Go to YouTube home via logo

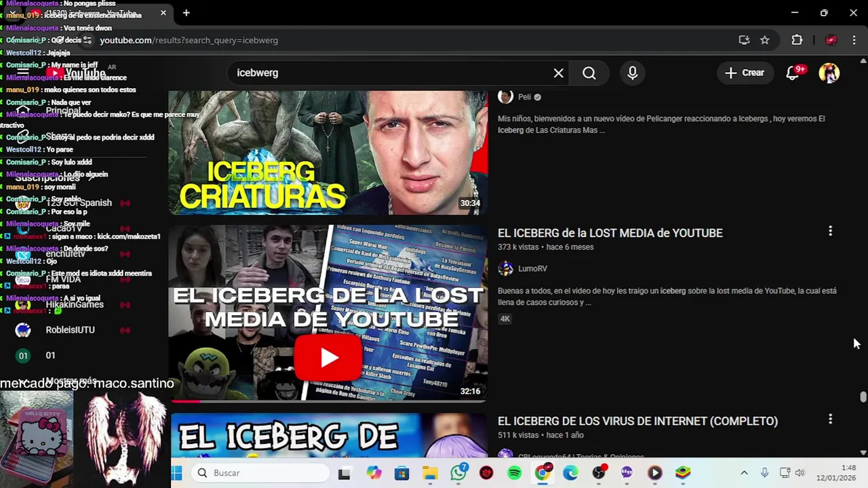pyautogui.click(x=76, y=73)
